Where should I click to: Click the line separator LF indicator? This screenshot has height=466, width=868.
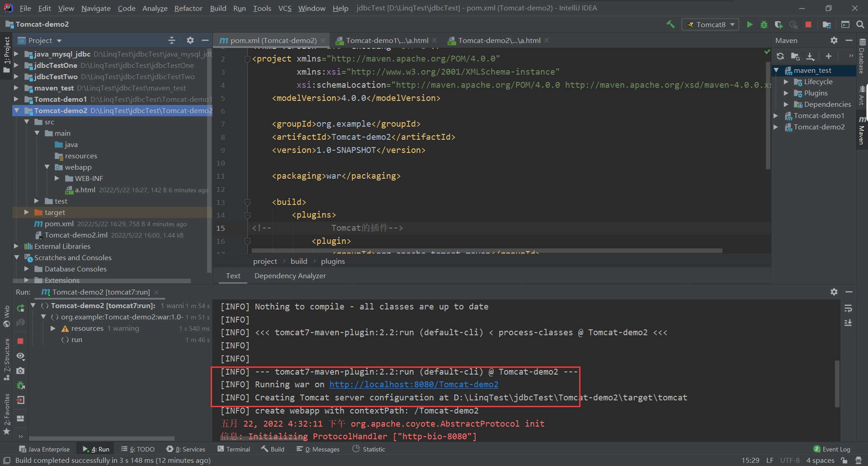pos(769,460)
